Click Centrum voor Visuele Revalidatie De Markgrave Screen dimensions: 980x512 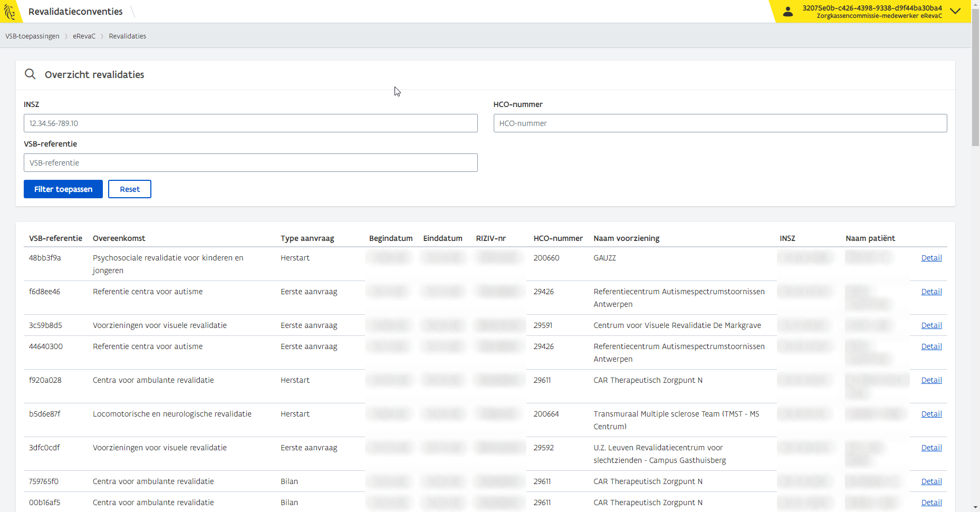pyautogui.click(x=677, y=325)
